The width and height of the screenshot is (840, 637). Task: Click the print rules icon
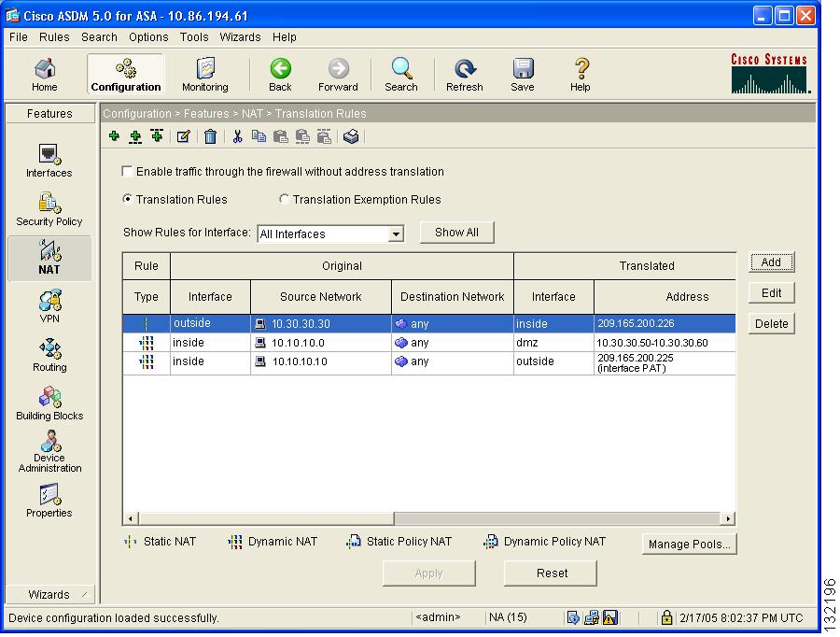point(351,136)
